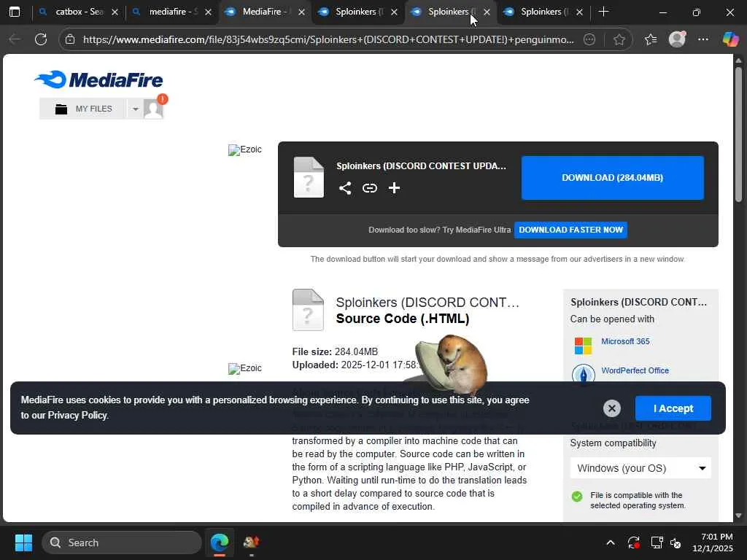Click the WordPerfect Office pen icon
Viewport: 747px width, 560px height.
pyautogui.click(x=583, y=373)
